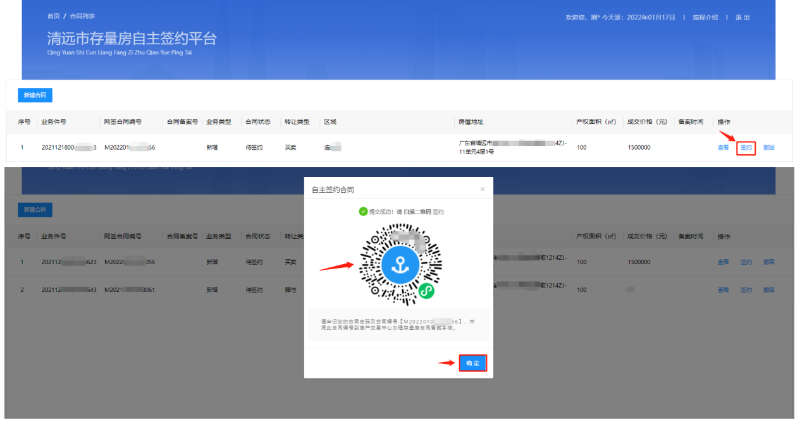800x424 pixels.
Task: Close the 自主签约合同 dialog with the X
Action: pos(482,189)
